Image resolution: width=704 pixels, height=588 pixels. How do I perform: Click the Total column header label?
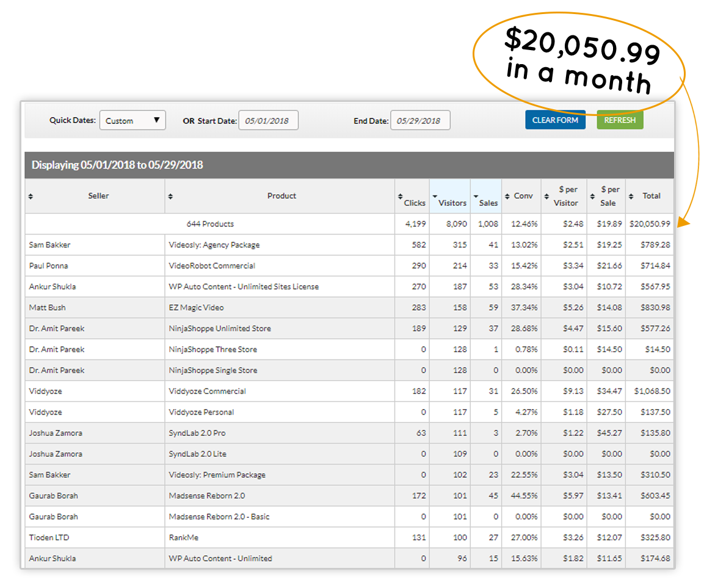651,196
